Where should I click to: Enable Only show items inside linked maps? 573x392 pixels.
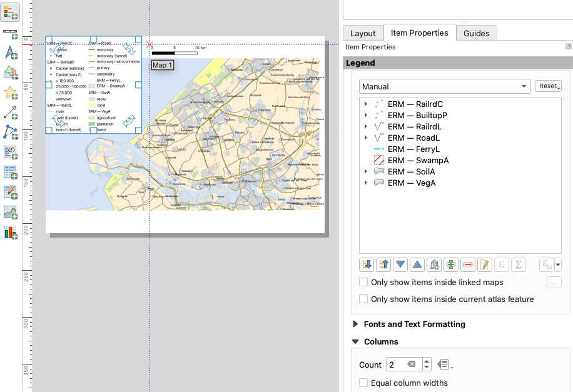tap(363, 283)
